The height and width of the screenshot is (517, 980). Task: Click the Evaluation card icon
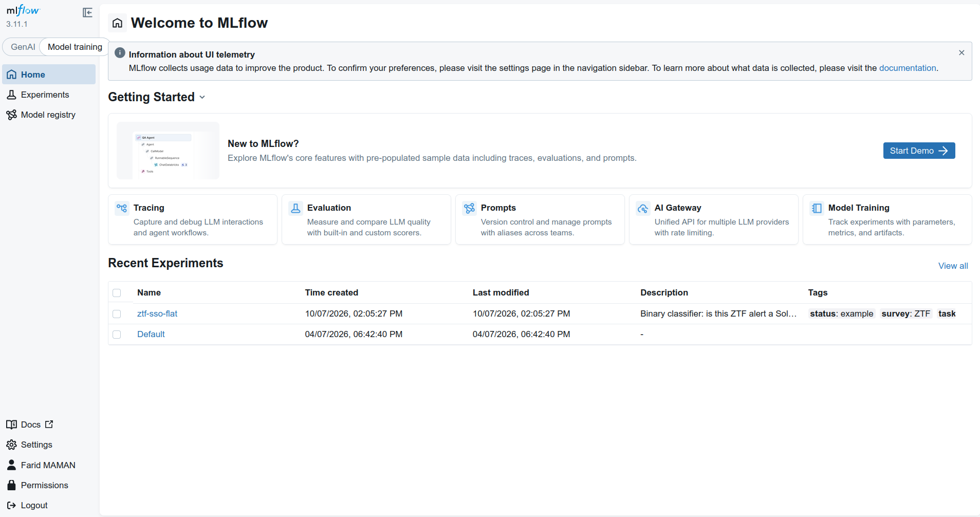[295, 208]
